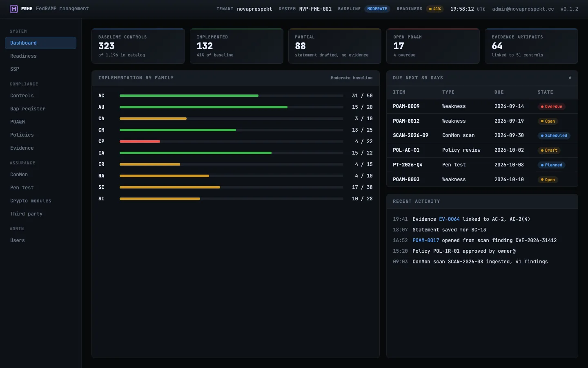Navigate to Third party page
The width and height of the screenshot is (588, 368).
40,214
